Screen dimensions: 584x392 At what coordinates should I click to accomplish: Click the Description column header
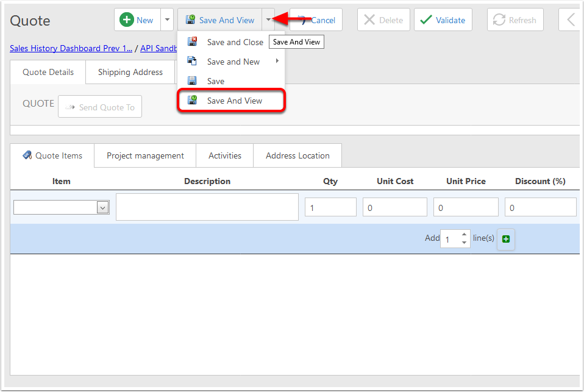pos(207,181)
